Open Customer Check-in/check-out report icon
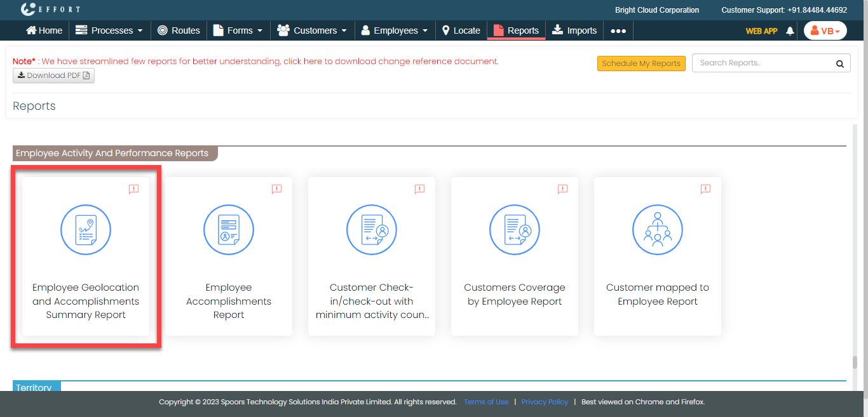The width and height of the screenshot is (868, 417). (372, 230)
